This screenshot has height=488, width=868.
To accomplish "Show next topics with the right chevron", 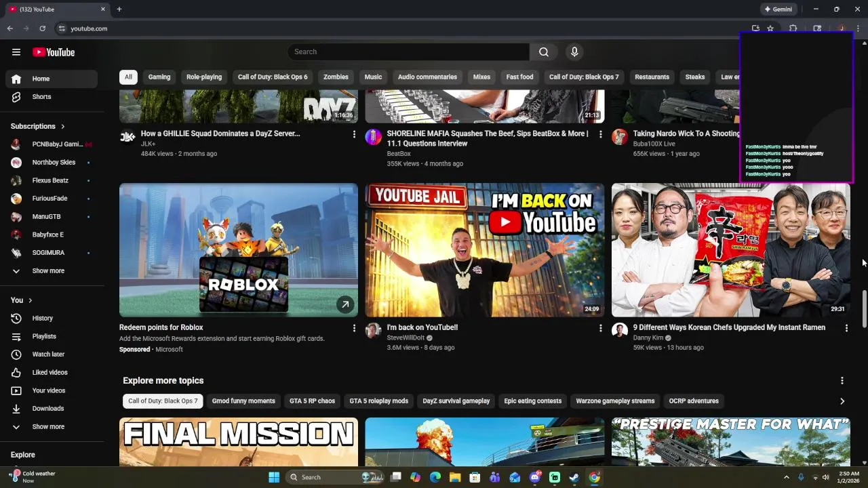I will coord(842,401).
